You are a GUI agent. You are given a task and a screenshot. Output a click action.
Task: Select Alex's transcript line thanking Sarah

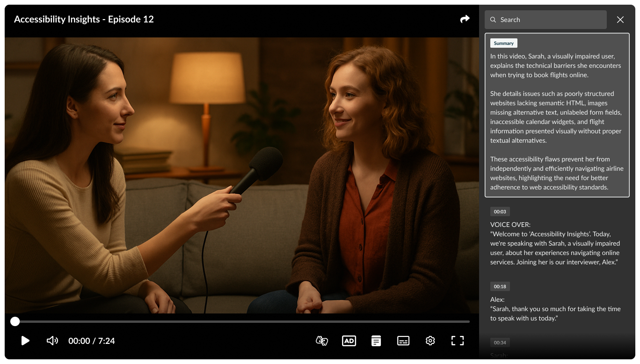555,313
